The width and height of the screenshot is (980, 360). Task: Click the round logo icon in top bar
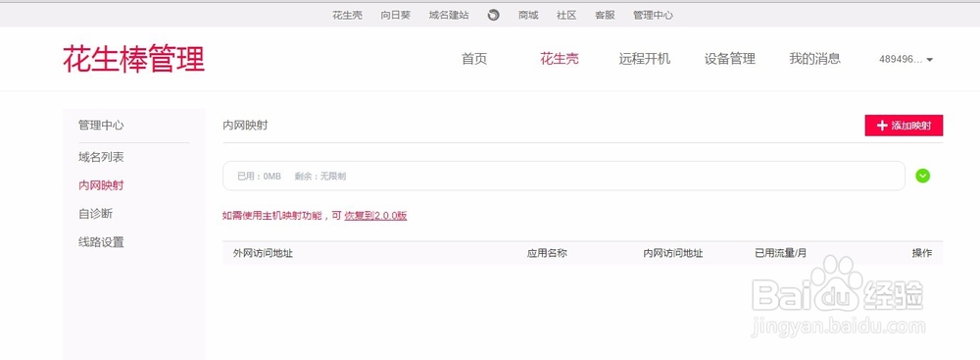(x=493, y=15)
